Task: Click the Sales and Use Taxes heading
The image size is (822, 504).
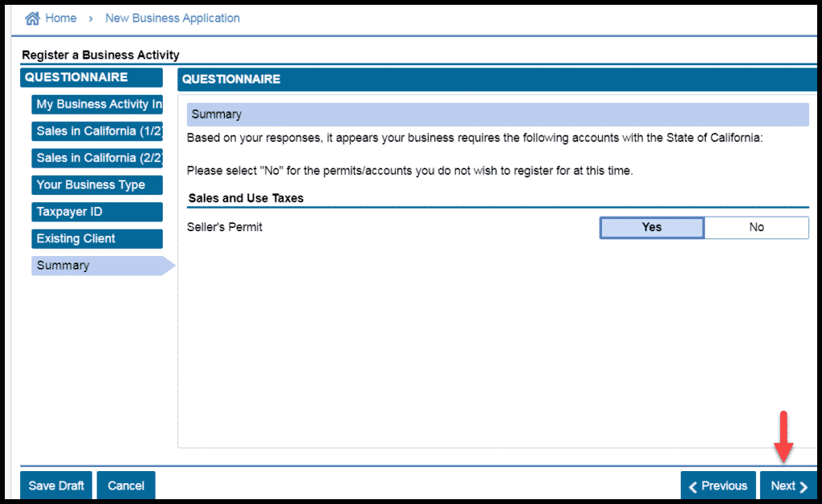Action: click(246, 198)
